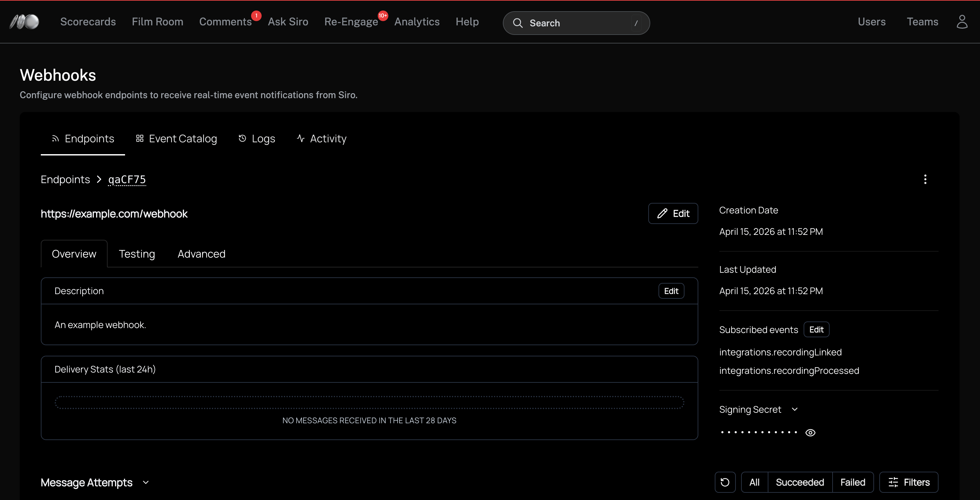Image resolution: width=980 pixels, height=500 pixels.
Task: Switch to the Endpoints tab
Action: tap(83, 139)
